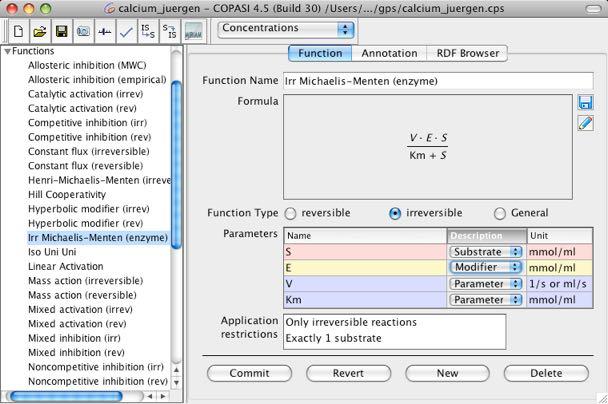Click the New document toolbar icon
The width and height of the screenshot is (608, 404).
point(18,31)
